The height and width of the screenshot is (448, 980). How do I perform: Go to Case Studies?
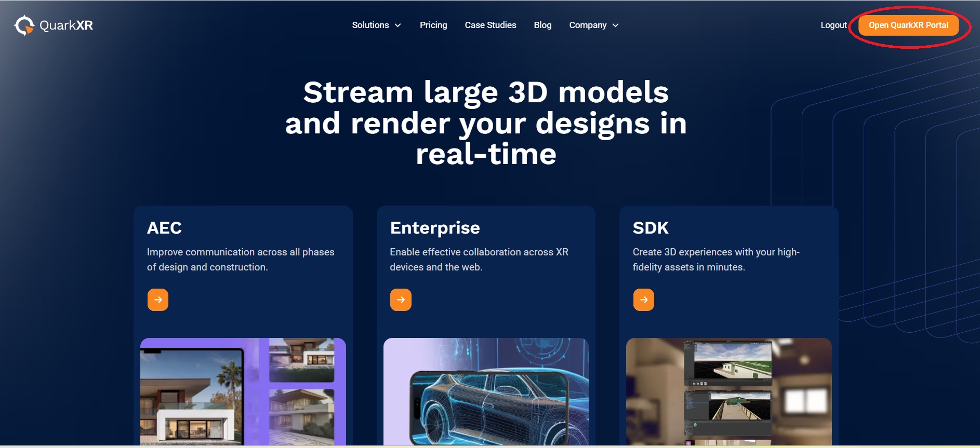click(491, 25)
